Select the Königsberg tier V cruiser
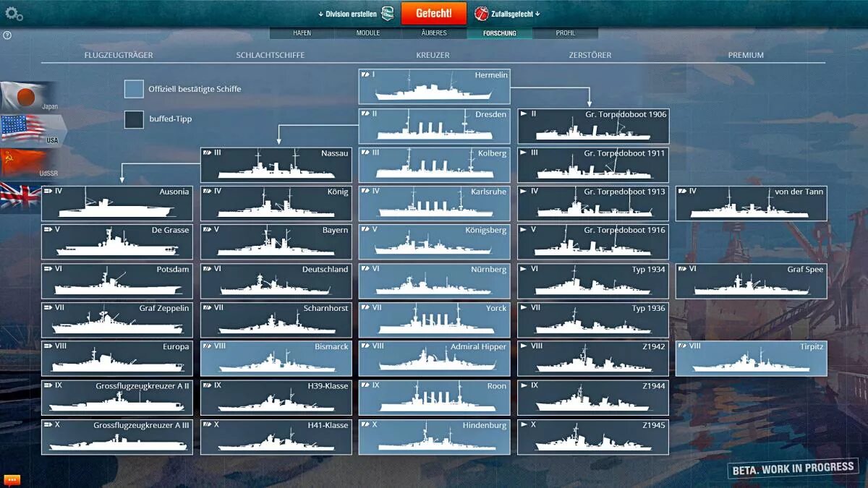Image resolution: width=868 pixels, height=488 pixels. tap(434, 241)
